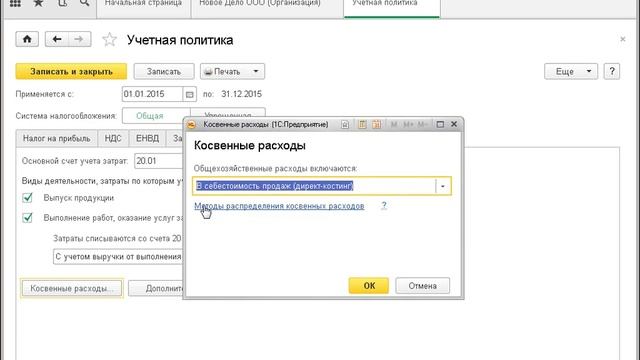Navigate back with left arrow

tap(57, 39)
